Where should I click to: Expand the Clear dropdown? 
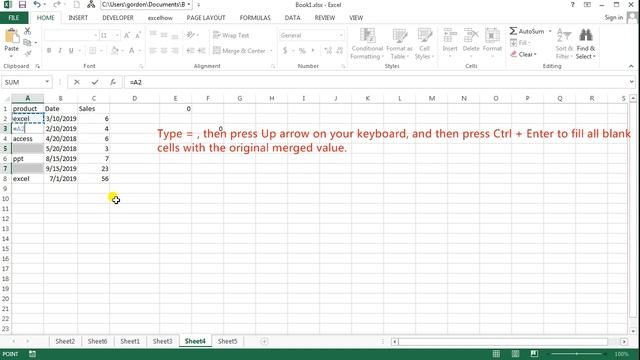(535, 54)
